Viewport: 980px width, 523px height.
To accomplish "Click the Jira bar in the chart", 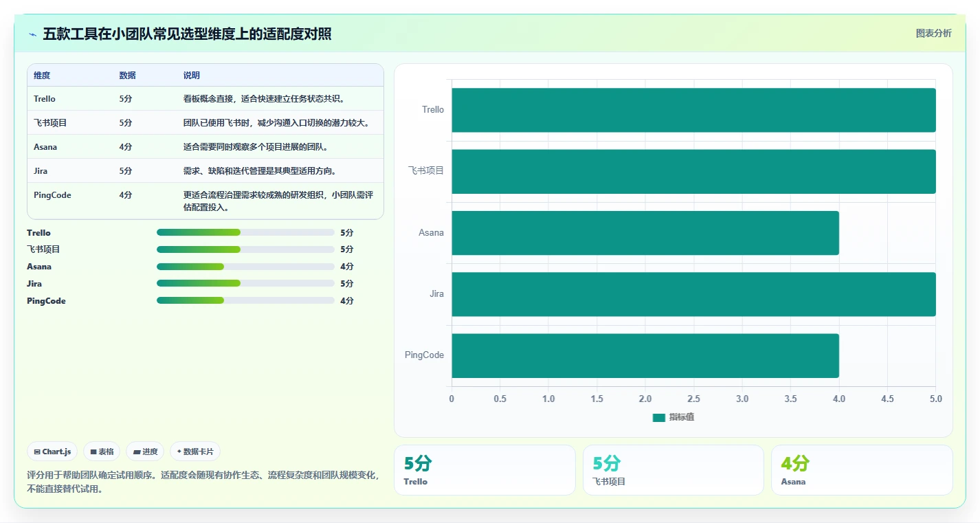I will pos(693,294).
